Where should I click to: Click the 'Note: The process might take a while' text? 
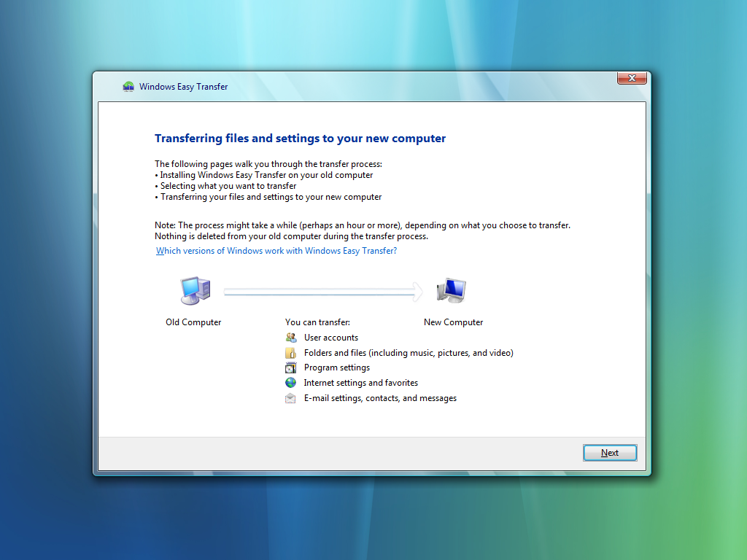363,225
